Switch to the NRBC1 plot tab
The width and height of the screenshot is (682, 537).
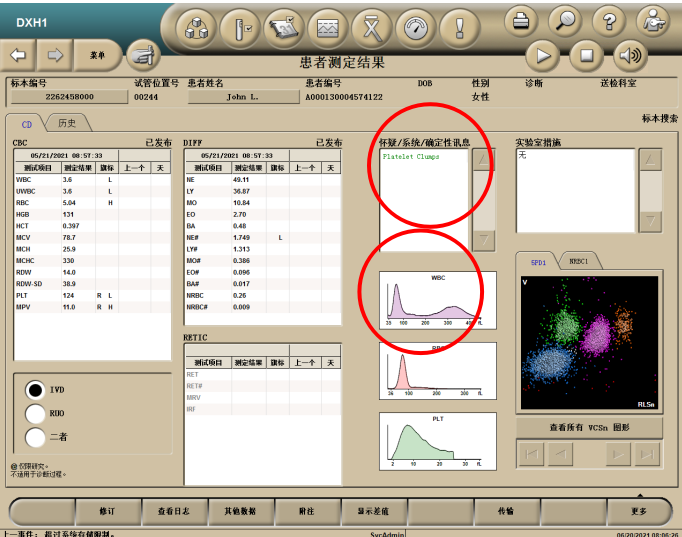(578, 261)
